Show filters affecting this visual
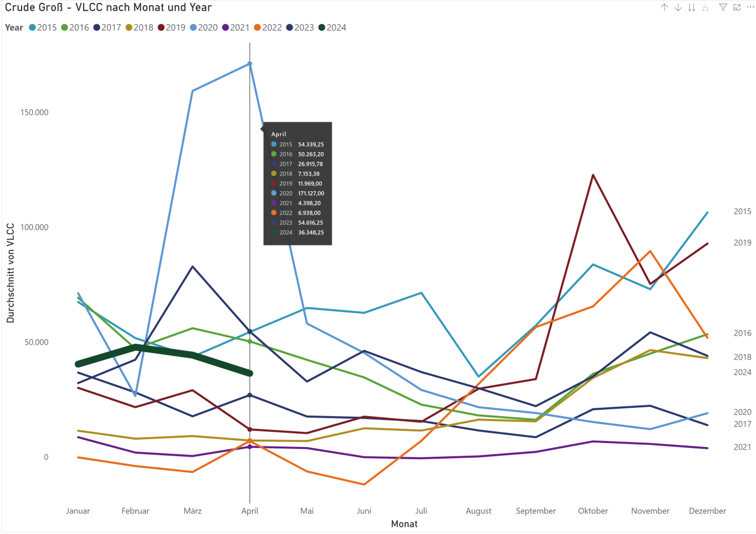Screen dimensions: 756x534 (723, 7)
